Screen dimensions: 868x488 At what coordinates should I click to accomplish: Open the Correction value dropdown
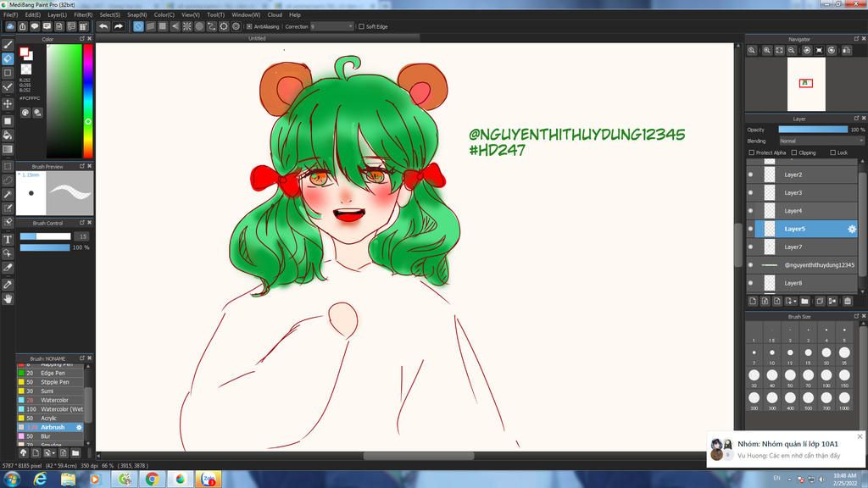tap(331, 26)
